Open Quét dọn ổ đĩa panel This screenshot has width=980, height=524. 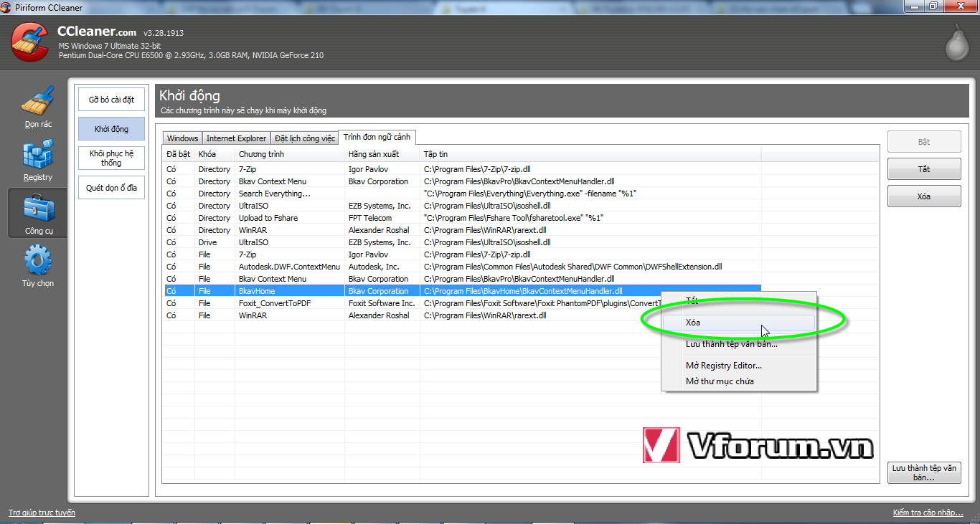coord(111,188)
